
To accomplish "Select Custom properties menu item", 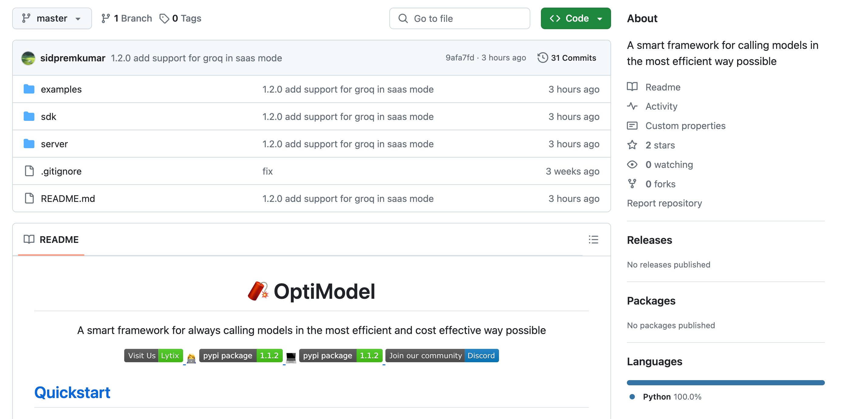I will pyautogui.click(x=685, y=125).
